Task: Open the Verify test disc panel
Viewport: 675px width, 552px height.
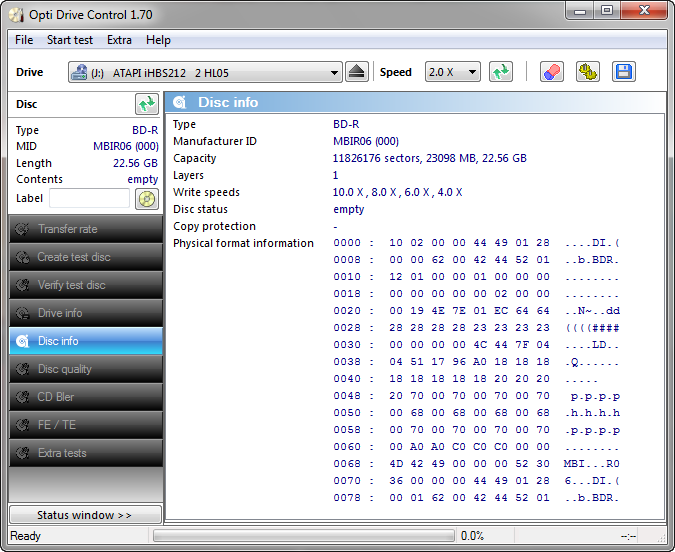Action: [x=86, y=285]
